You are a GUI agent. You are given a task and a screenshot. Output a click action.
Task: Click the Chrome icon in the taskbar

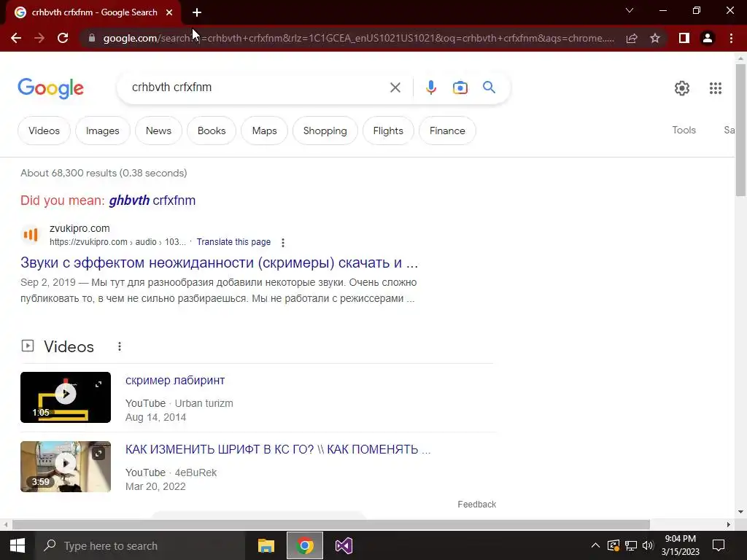tap(305, 545)
